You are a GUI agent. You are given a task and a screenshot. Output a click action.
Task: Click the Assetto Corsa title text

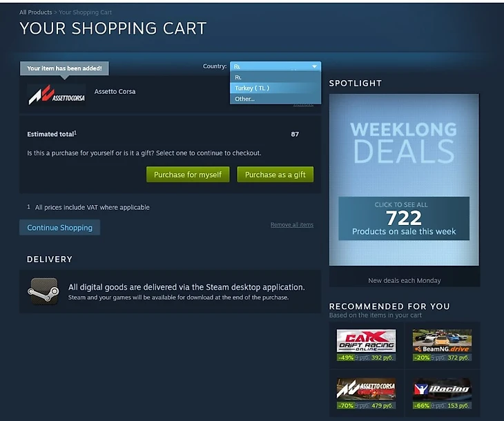[x=115, y=92]
